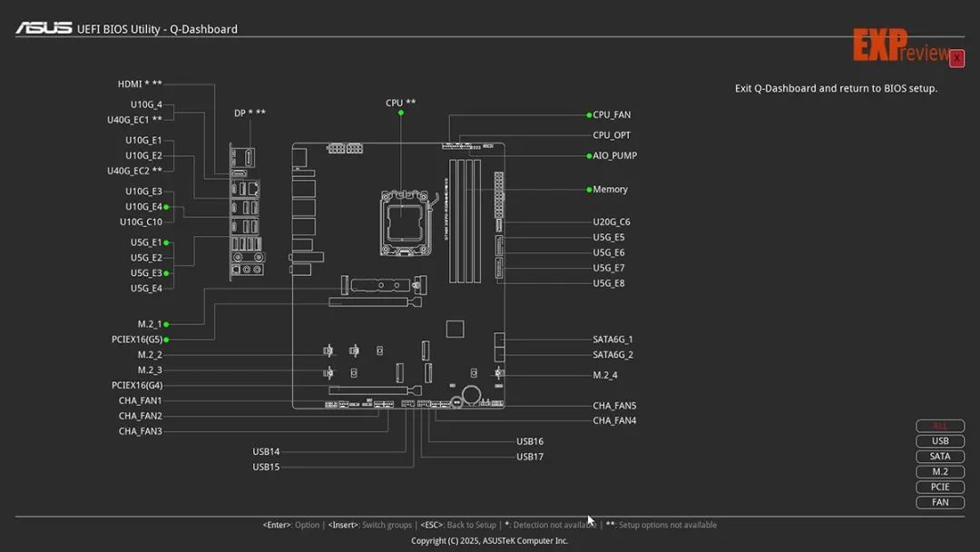Select USB16 header label
The height and width of the screenshot is (552, 980).
(x=529, y=441)
